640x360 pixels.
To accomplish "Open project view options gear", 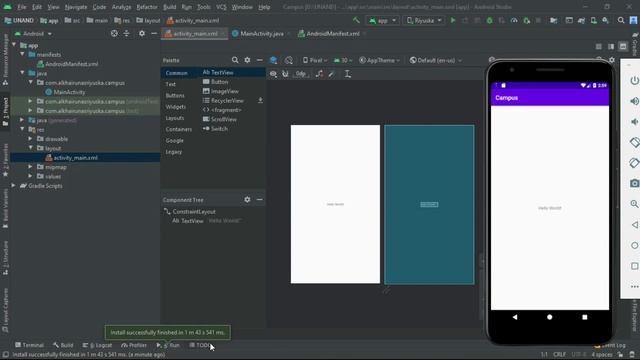I will click(x=142, y=33).
